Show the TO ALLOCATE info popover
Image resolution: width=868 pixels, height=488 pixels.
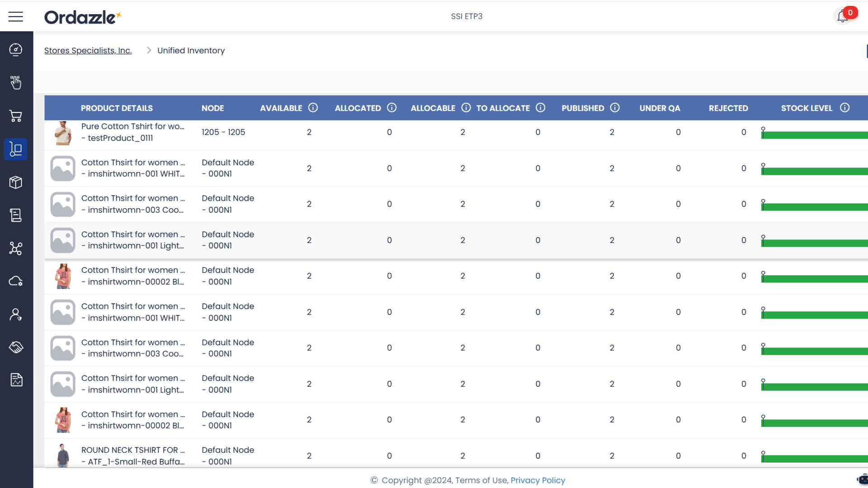point(541,108)
